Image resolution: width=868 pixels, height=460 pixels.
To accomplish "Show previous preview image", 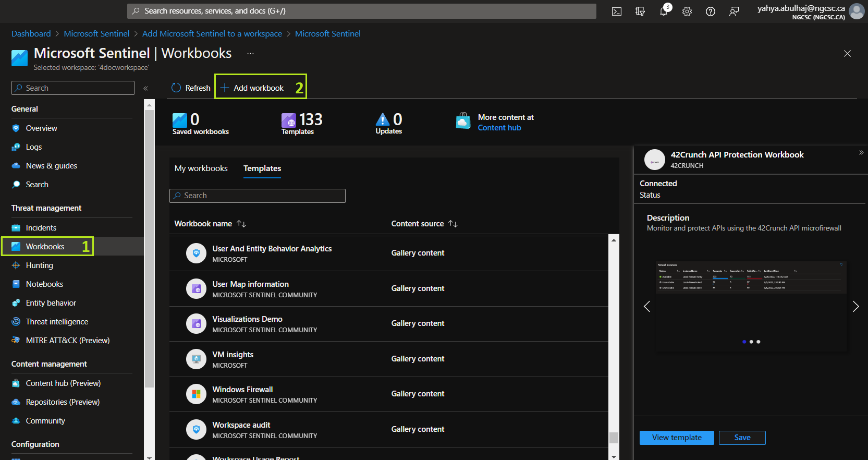I will pyautogui.click(x=647, y=307).
